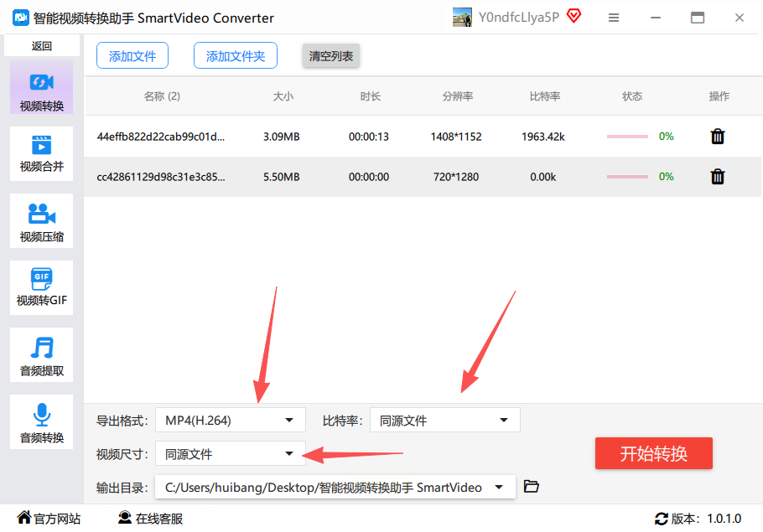Browse output folder with folder icon
The image size is (763, 532).
coord(531,486)
